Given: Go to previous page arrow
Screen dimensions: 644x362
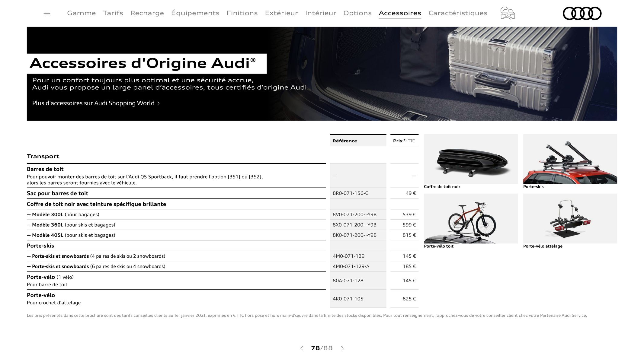Looking at the screenshot, I should tap(301, 348).
